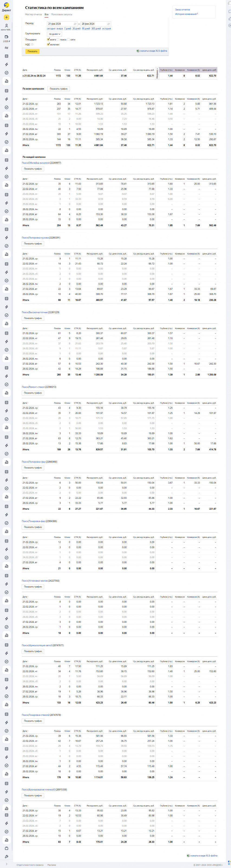Click the end date field 28 фев 2024
Viewport: 231px width, 868px height.
click(96, 24)
